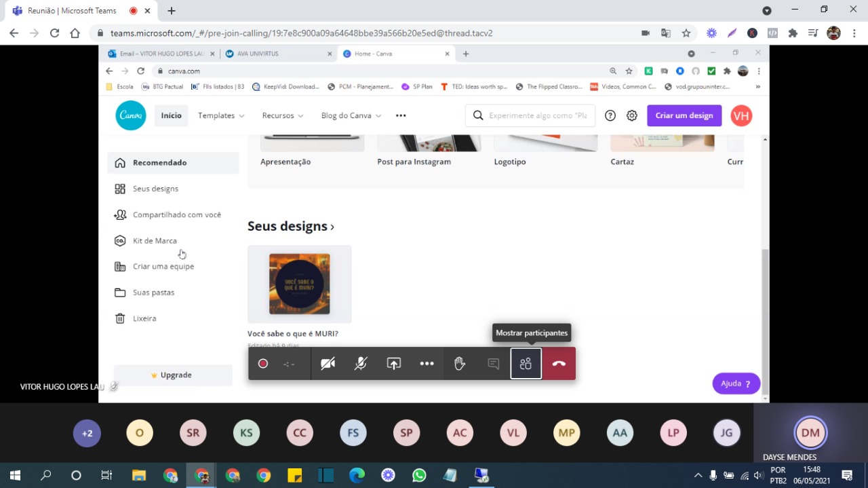Open a new Chrome tab
This screenshot has height=488, width=868.
click(x=172, y=11)
